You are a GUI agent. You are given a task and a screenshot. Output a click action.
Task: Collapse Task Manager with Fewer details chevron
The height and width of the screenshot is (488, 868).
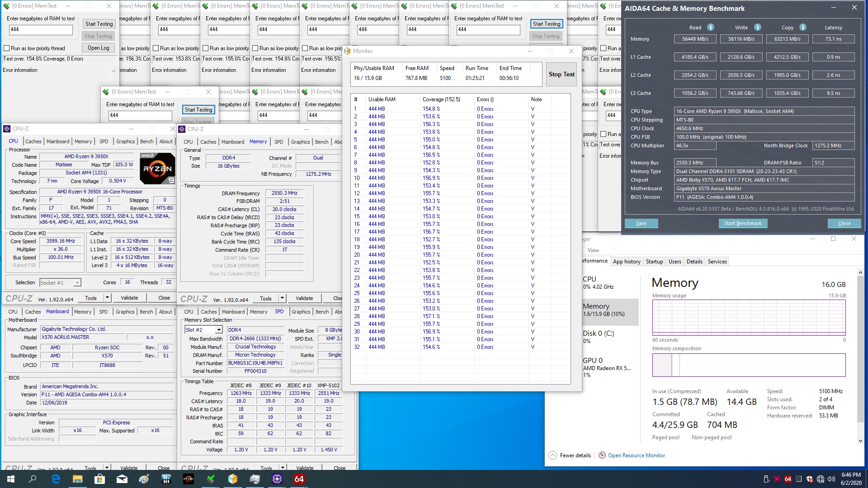tap(552, 455)
